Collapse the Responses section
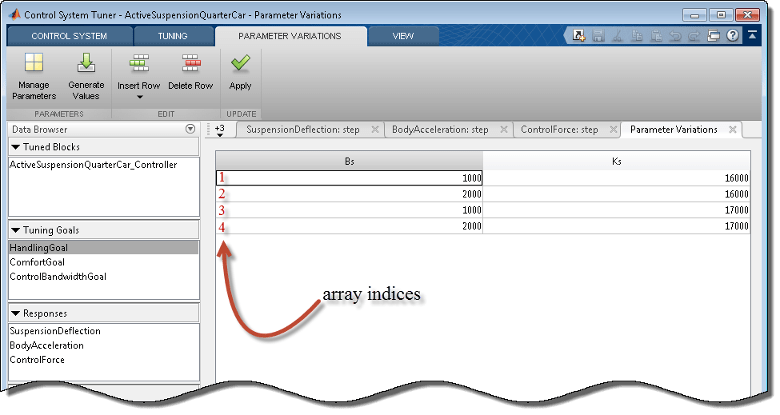 (15, 313)
